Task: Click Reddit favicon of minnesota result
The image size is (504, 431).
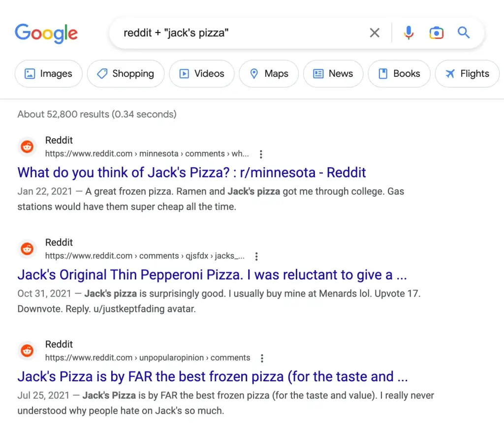Action: click(27, 147)
